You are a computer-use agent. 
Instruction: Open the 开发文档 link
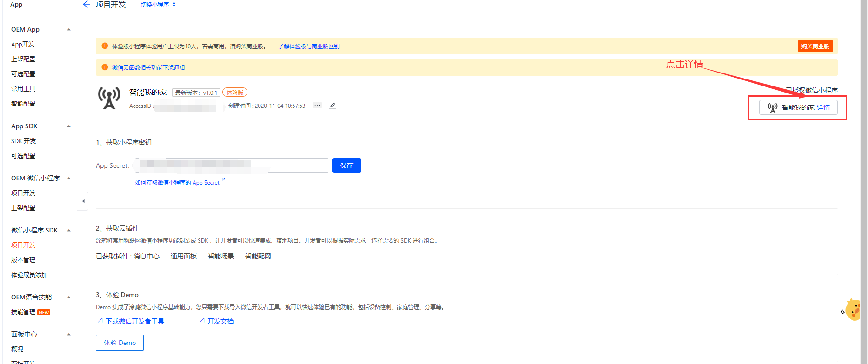220,321
